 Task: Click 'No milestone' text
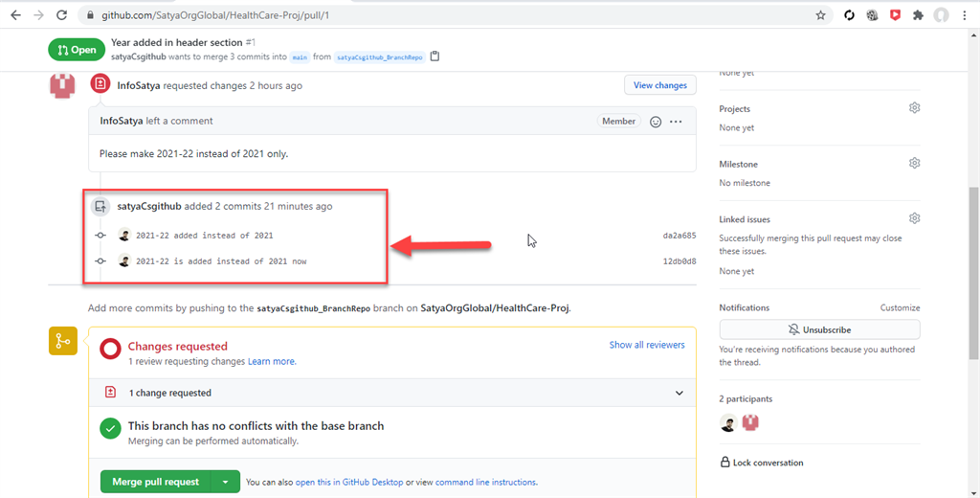coord(745,183)
